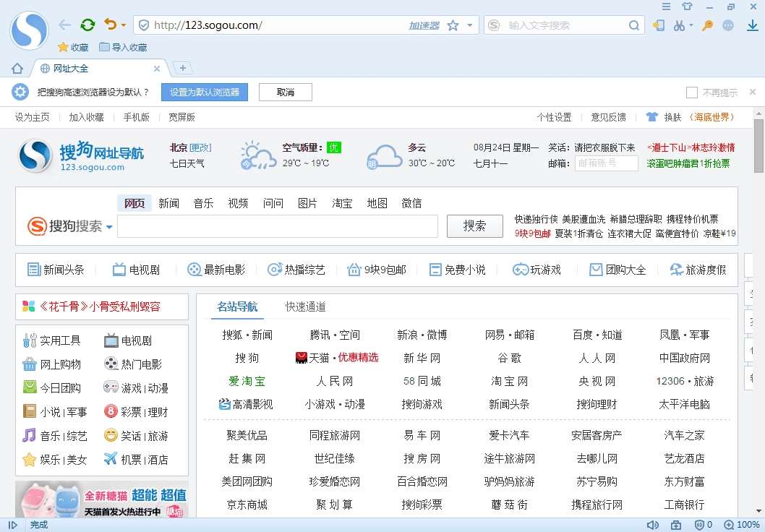Viewport: 765px width, 532px height.
Task: Open undo history dropdown arrow
Action: 124,25
